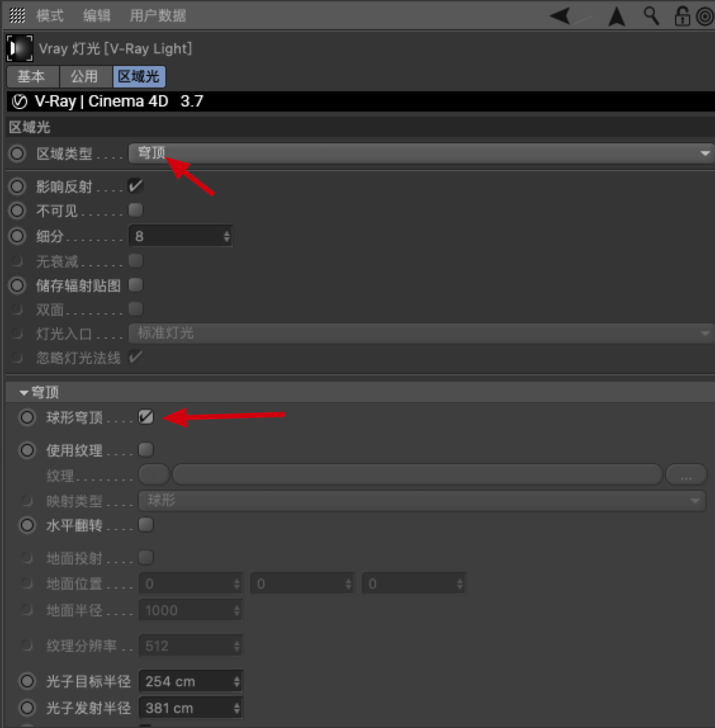
Task: Click the 区域光 section header
Action: pyautogui.click(x=360, y=127)
